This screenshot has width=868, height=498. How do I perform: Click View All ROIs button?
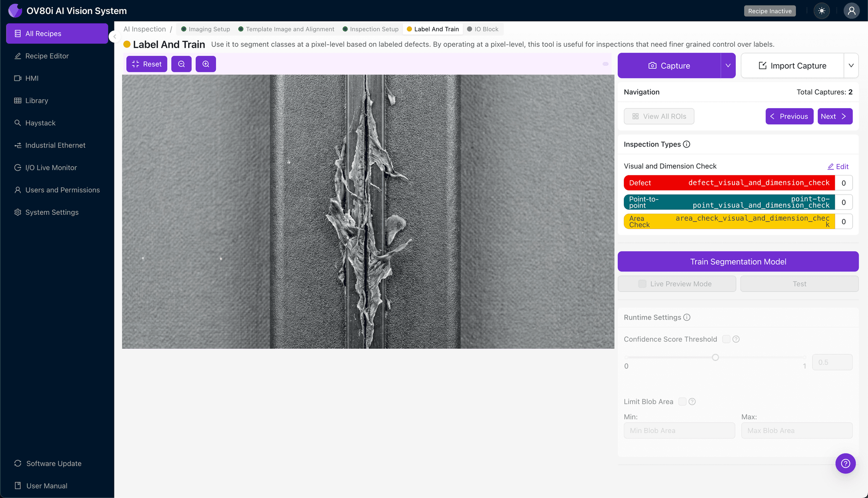point(659,116)
